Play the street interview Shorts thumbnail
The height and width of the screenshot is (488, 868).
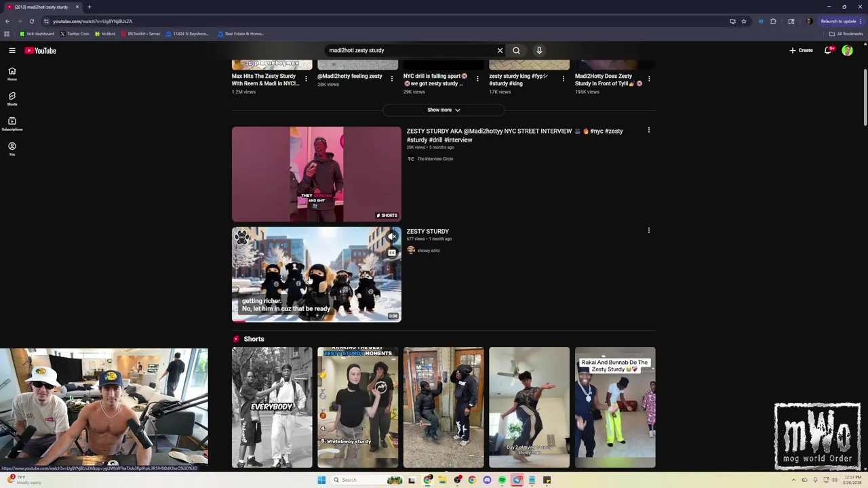[x=317, y=174]
